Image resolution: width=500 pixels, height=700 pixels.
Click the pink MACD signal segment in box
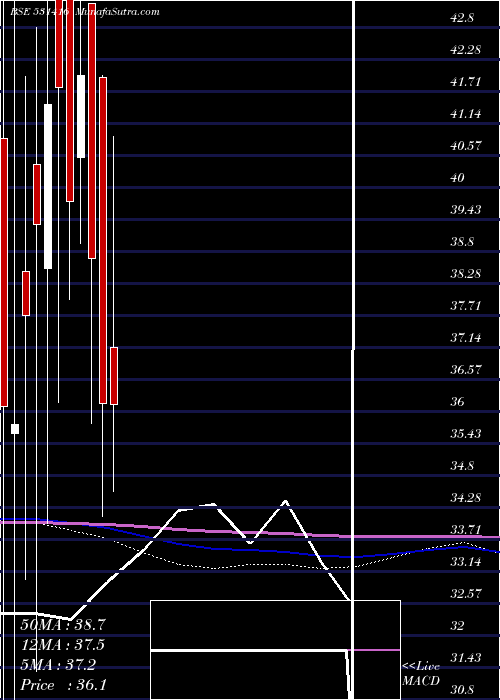(x=376, y=650)
